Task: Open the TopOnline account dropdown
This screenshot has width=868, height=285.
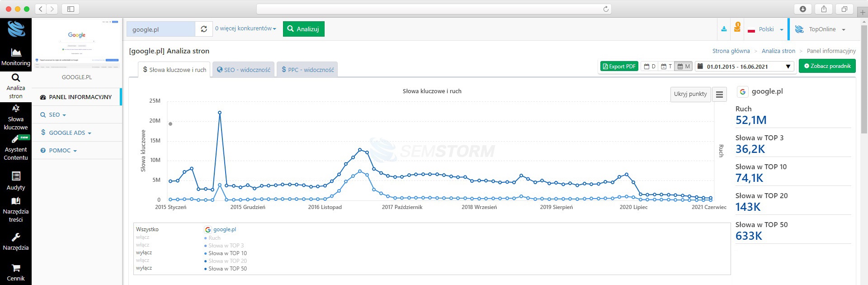Action: (x=820, y=29)
